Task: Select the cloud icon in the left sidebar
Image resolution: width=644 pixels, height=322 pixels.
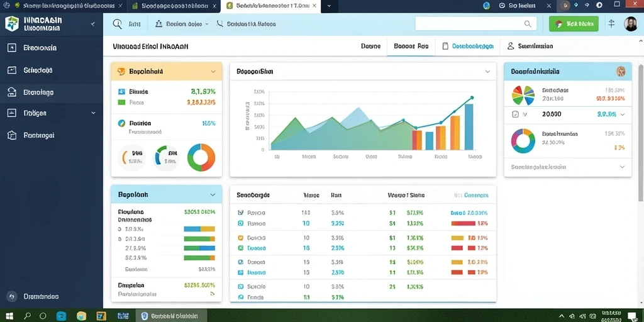Action: pyautogui.click(x=12, y=92)
